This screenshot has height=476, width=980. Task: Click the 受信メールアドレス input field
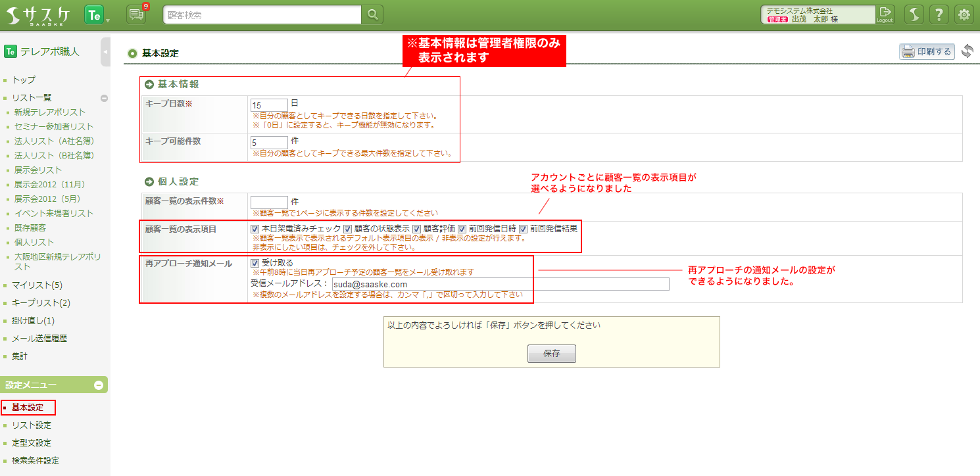pos(500,284)
